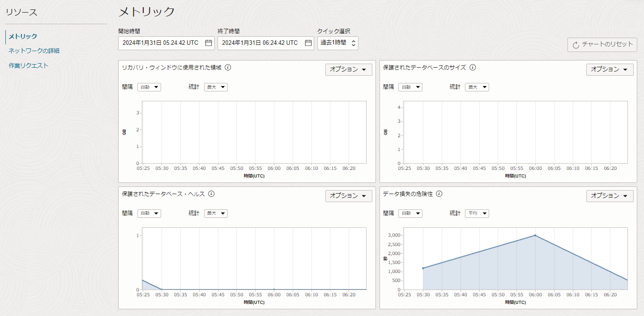Select メトリック in the resources sidebar
Image resolution: width=644 pixels, height=316 pixels.
(x=23, y=36)
